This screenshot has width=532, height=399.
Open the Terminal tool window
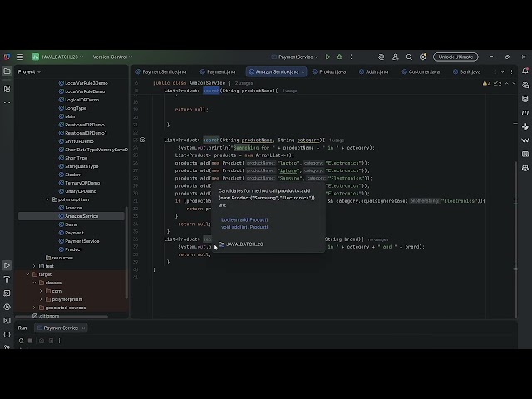(x=7, y=321)
